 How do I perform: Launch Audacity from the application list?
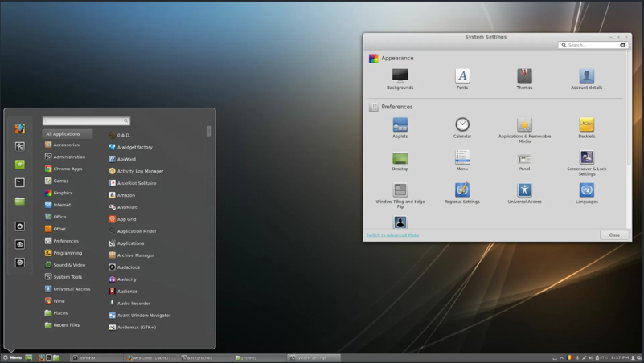click(126, 279)
